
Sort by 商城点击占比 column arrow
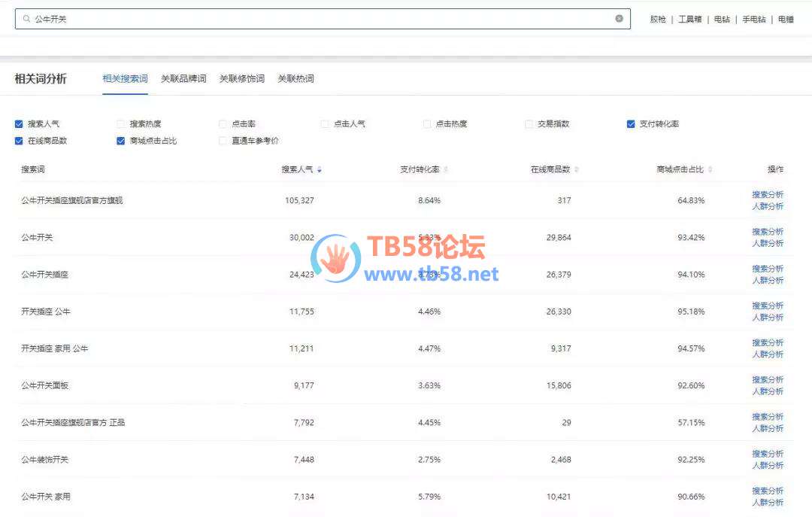pos(710,170)
